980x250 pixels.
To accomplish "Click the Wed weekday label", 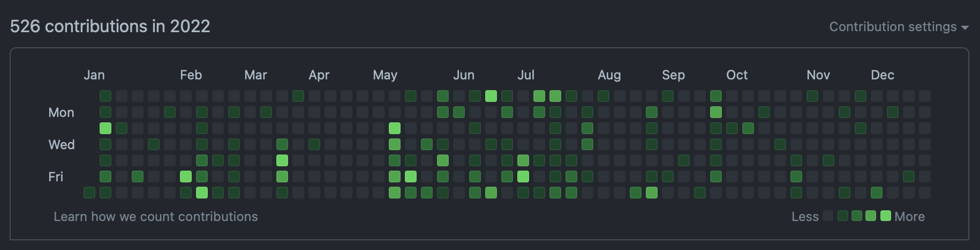I will click(62, 145).
